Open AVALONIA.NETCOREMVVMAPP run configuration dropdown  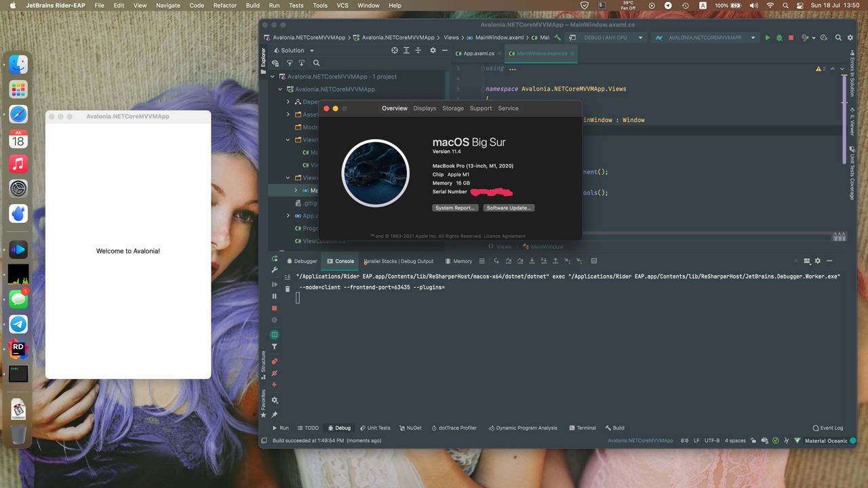706,38
